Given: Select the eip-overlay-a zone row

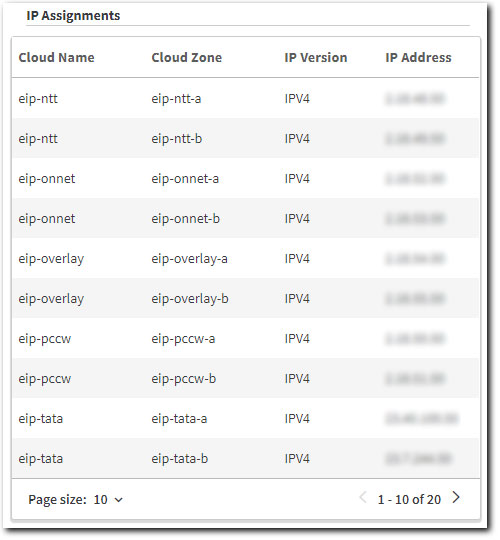Looking at the screenshot, I should [246, 258].
